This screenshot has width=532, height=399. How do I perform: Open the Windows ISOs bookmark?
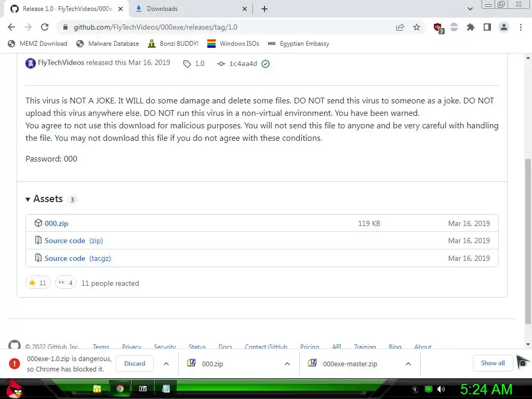point(233,44)
